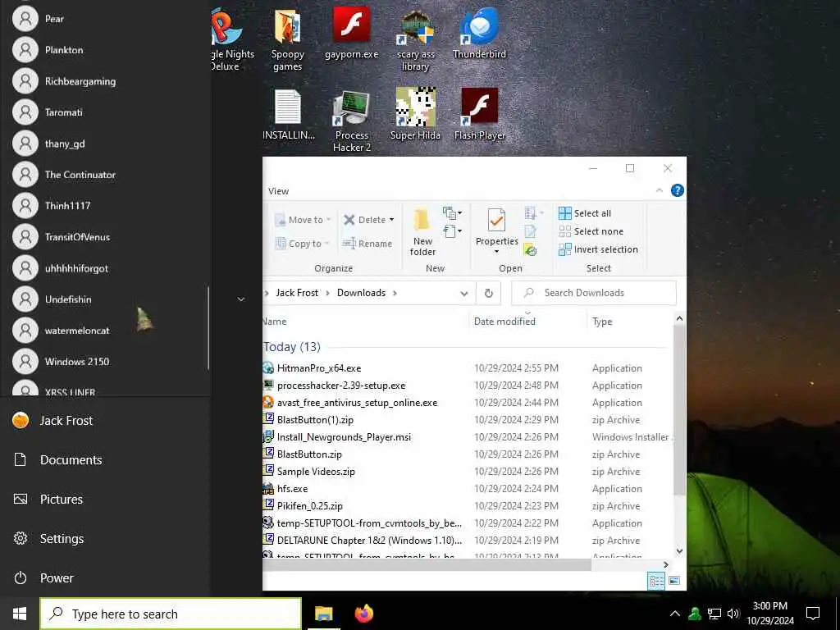Open the Spoopy games folder icon
The width and height of the screenshot is (840, 630).
coord(288,40)
